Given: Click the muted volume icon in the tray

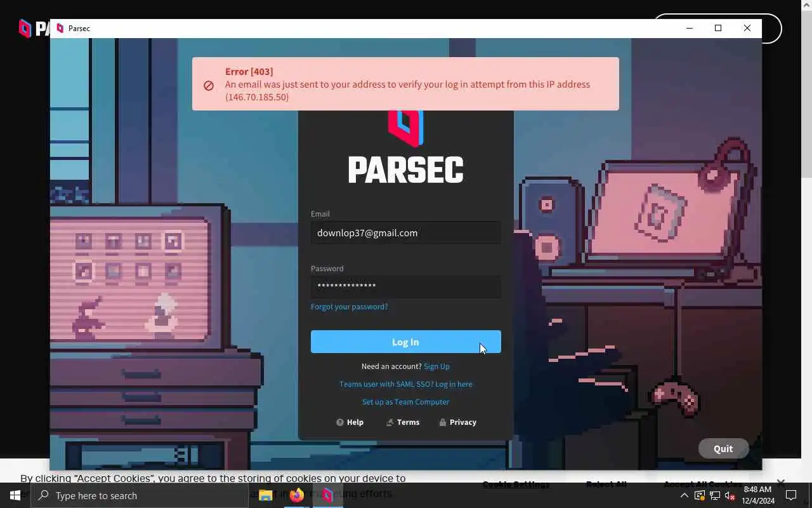Looking at the screenshot, I should coord(730,496).
